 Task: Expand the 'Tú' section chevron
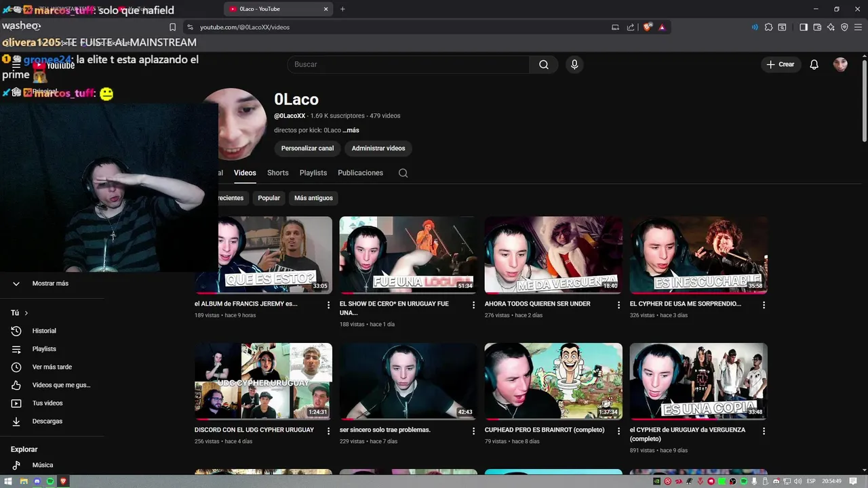coord(26,313)
